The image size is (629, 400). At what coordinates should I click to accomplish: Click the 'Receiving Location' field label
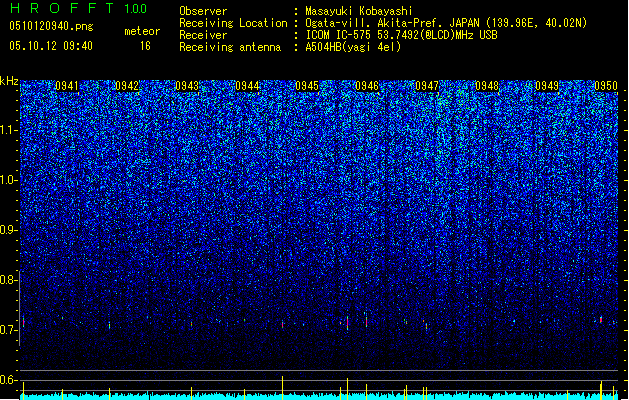click(233, 23)
